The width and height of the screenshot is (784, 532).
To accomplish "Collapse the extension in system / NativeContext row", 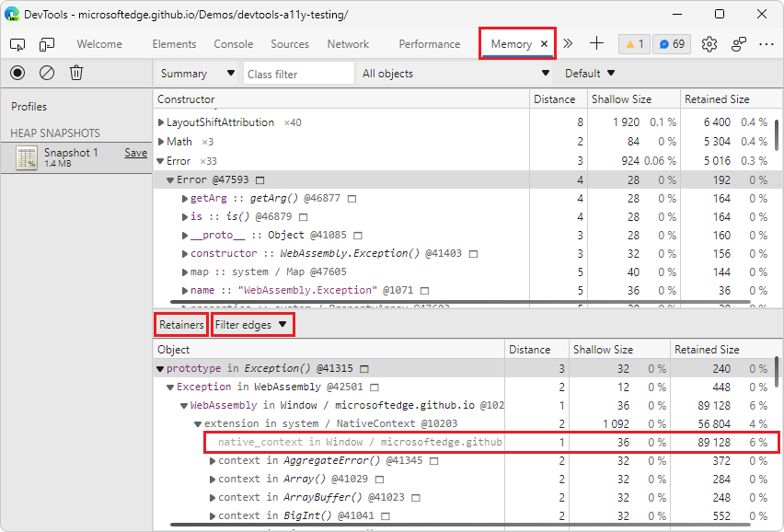I will 198,424.
